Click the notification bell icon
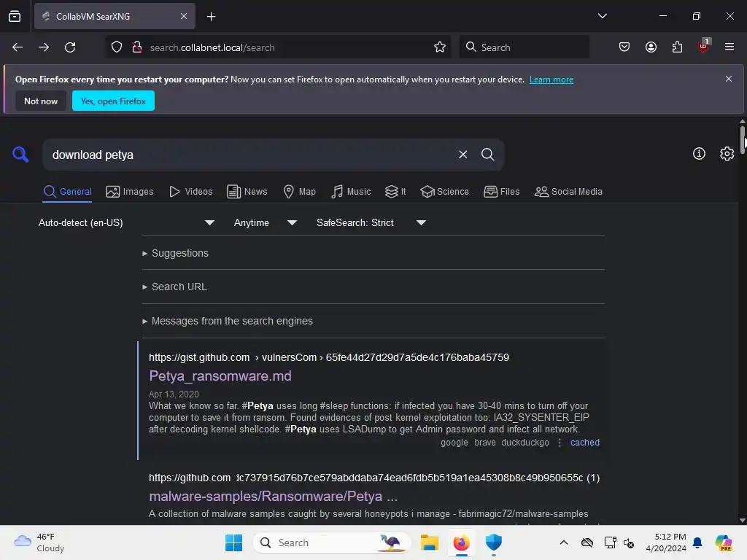 pos(697,542)
